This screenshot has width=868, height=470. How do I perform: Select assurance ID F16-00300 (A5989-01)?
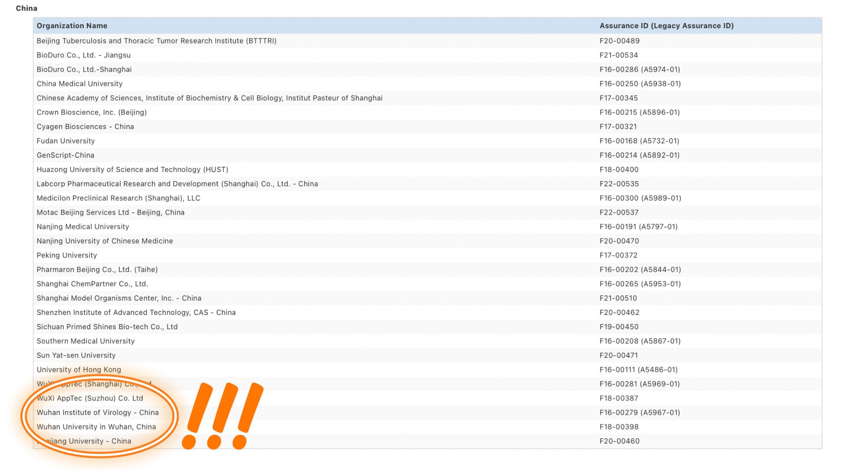[x=641, y=199]
